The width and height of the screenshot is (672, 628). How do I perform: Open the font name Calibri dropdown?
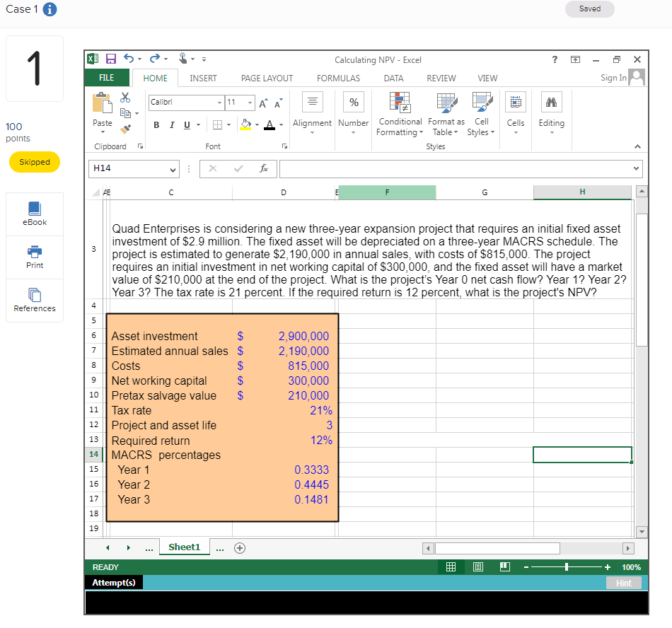click(219, 103)
